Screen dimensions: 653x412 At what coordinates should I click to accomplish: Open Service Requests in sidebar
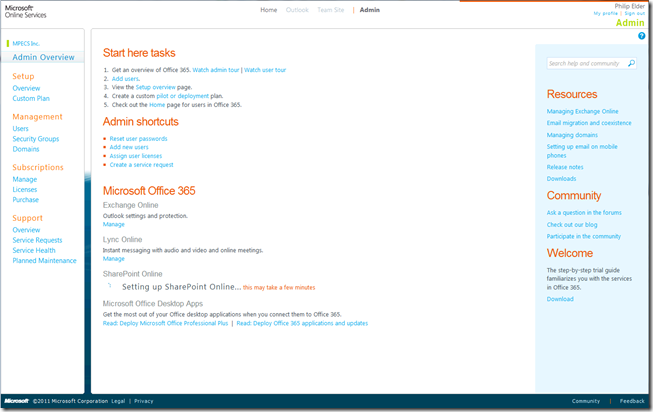37,240
